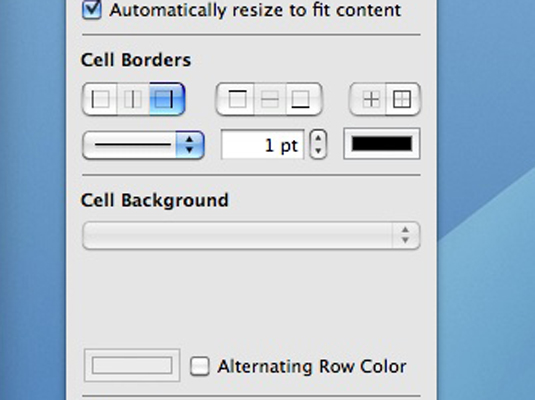Image resolution: width=535 pixels, height=400 pixels.
Task: Open the alternating row color well
Action: (132, 365)
